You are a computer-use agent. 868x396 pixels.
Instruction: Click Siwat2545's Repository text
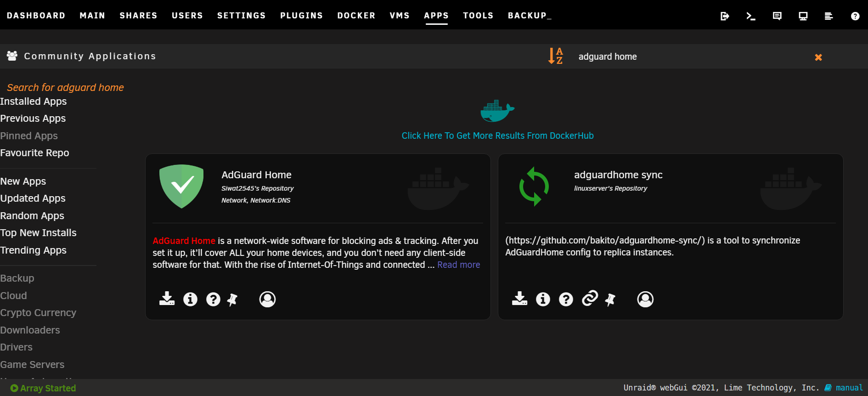pyautogui.click(x=257, y=188)
